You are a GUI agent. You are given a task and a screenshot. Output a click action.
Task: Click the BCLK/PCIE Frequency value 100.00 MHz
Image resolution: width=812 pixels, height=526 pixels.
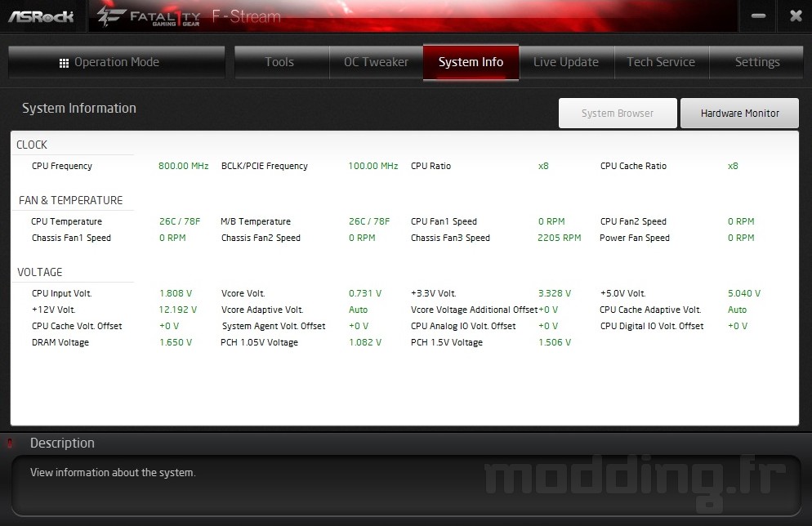tap(373, 166)
